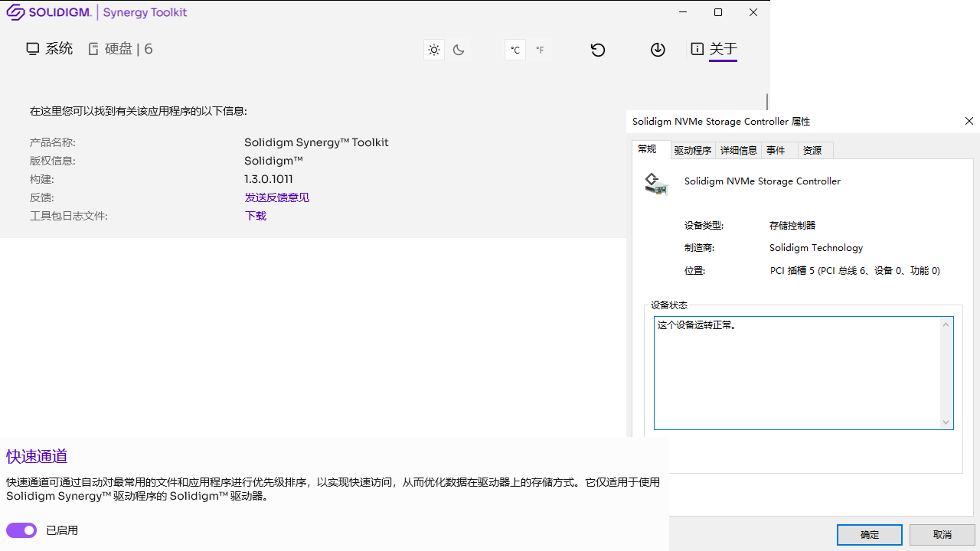980x551 pixels.
Task: Maximize the Synergy Toolkit window
Action: coord(718,12)
